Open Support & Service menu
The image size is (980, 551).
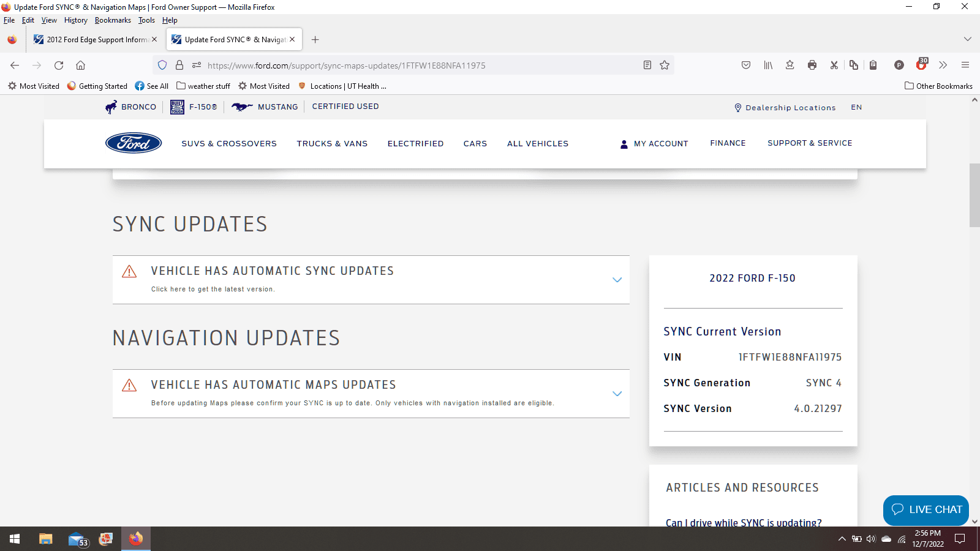pyautogui.click(x=810, y=143)
